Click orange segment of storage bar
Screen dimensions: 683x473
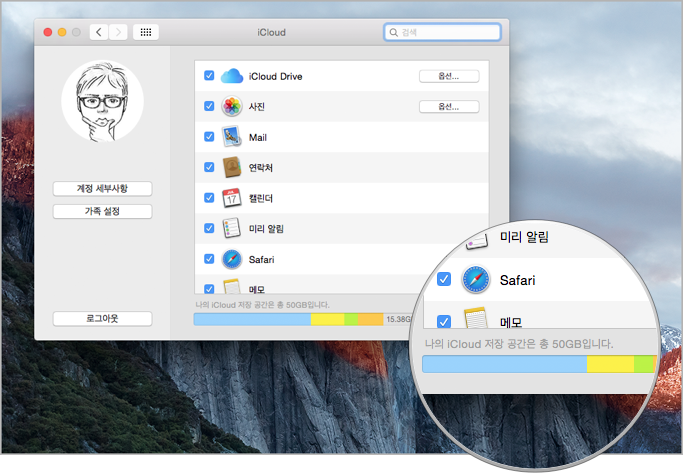click(x=370, y=319)
